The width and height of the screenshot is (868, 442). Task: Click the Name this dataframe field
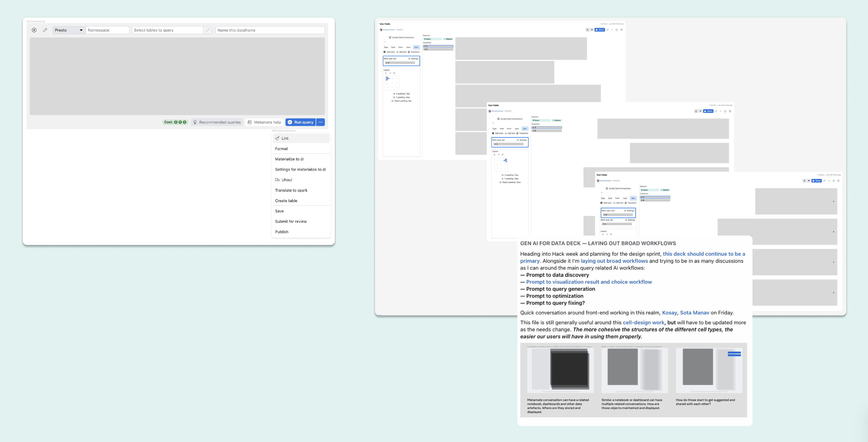pos(269,30)
